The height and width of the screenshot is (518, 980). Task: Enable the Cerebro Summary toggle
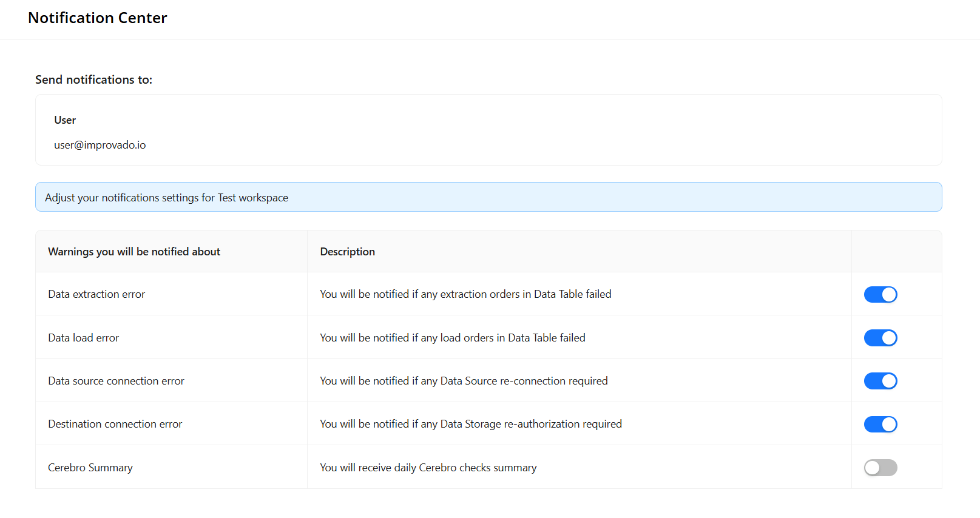point(880,468)
